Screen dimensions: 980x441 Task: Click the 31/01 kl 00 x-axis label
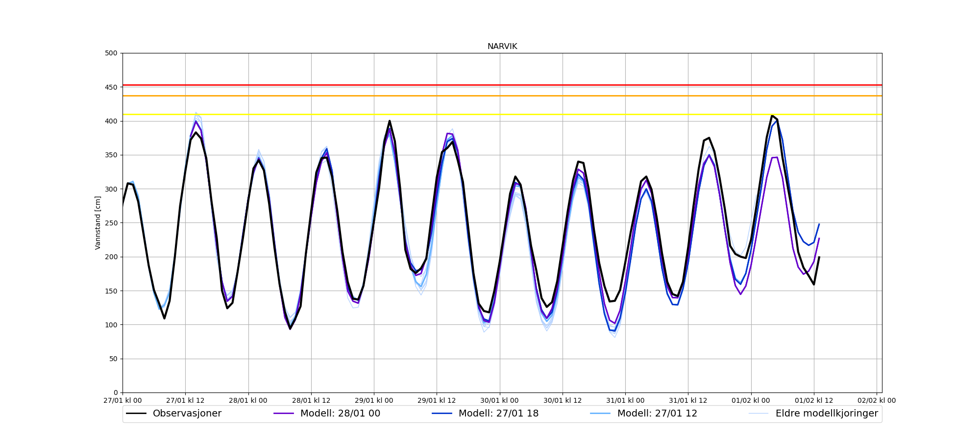(625, 400)
